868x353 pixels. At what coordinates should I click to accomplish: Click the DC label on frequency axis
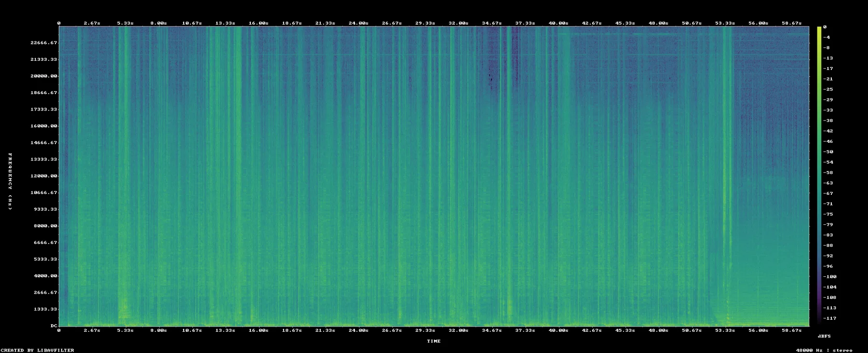(54, 326)
